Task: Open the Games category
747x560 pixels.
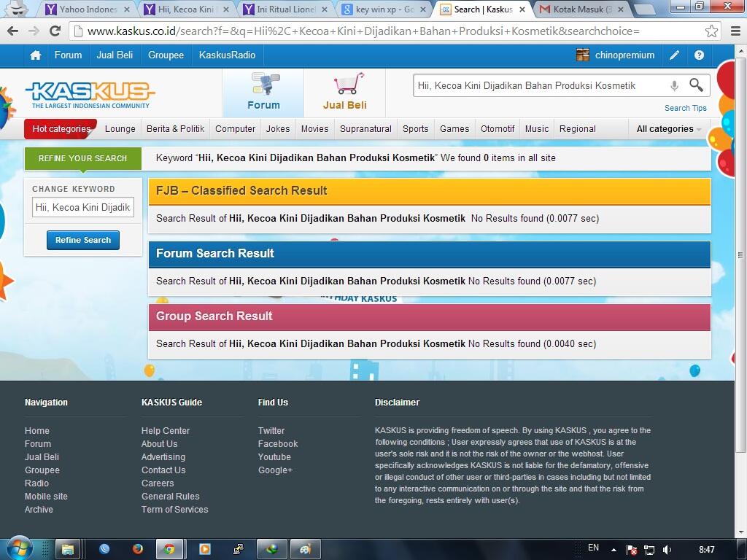Action: tap(454, 129)
